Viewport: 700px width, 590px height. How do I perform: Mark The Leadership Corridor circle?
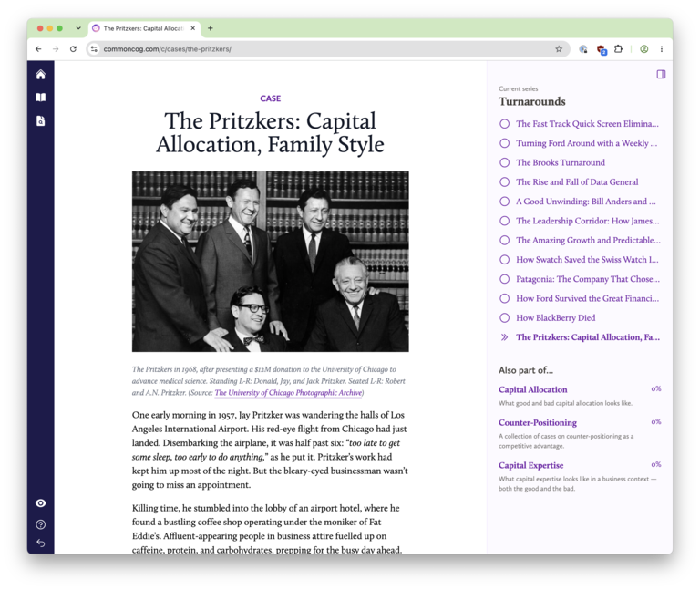tap(504, 221)
